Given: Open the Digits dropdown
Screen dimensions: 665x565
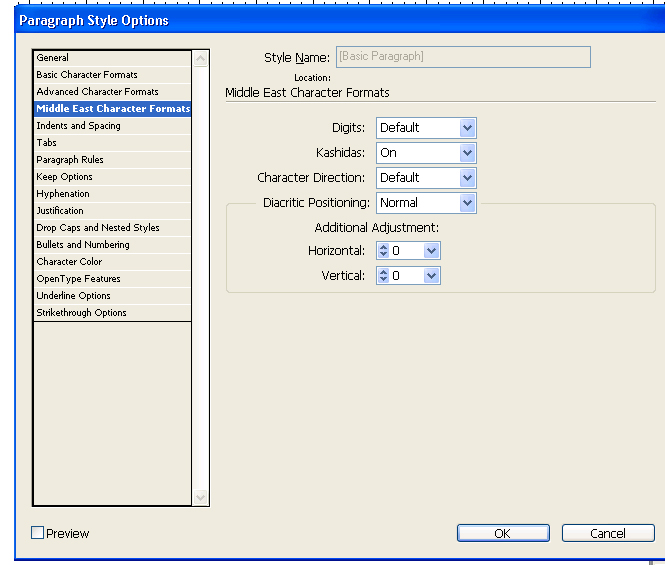Looking at the screenshot, I should pyautogui.click(x=467, y=128).
